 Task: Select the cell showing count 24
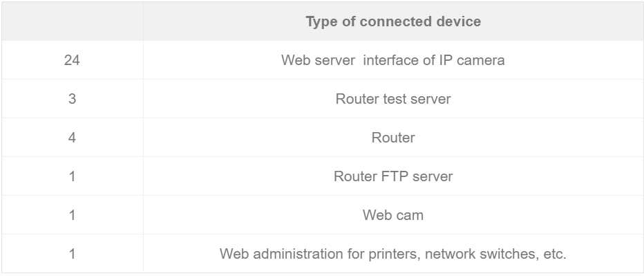(73, 60)
